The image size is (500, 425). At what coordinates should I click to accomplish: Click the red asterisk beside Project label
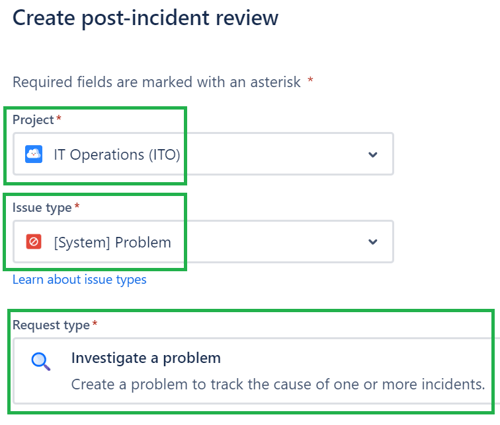[59, 118]
